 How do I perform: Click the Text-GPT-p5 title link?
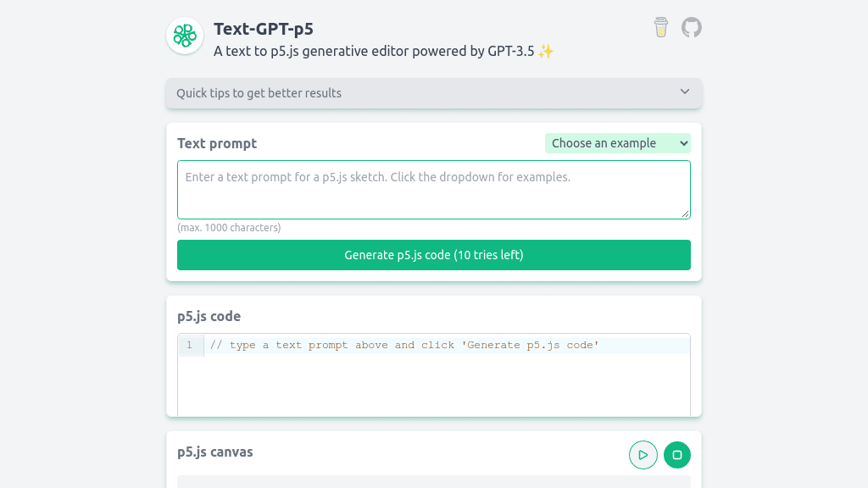(265, 28)
